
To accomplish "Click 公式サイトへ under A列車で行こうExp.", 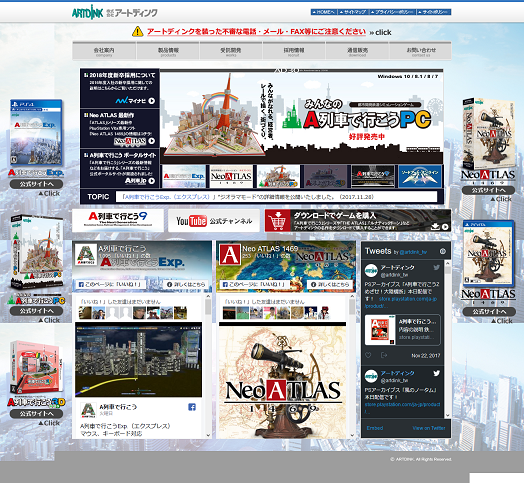I will click(36, 184).
